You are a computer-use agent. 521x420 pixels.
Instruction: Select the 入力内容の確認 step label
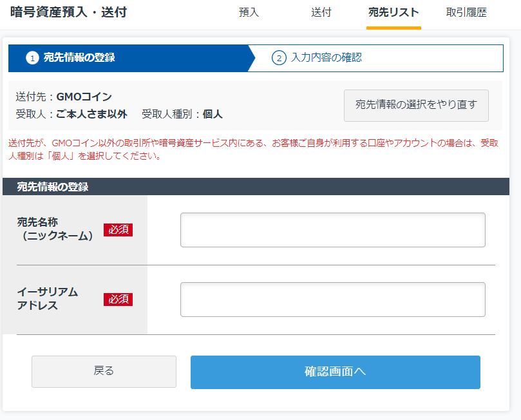326,58
